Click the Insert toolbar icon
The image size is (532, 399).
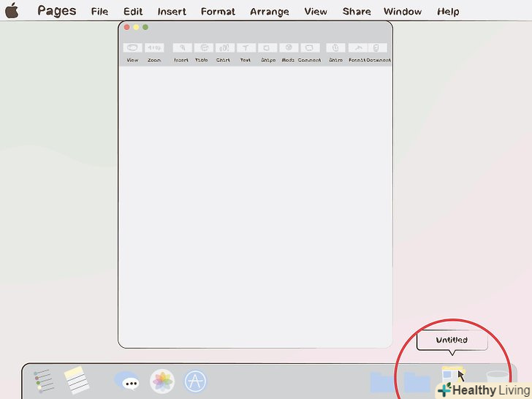182,47
